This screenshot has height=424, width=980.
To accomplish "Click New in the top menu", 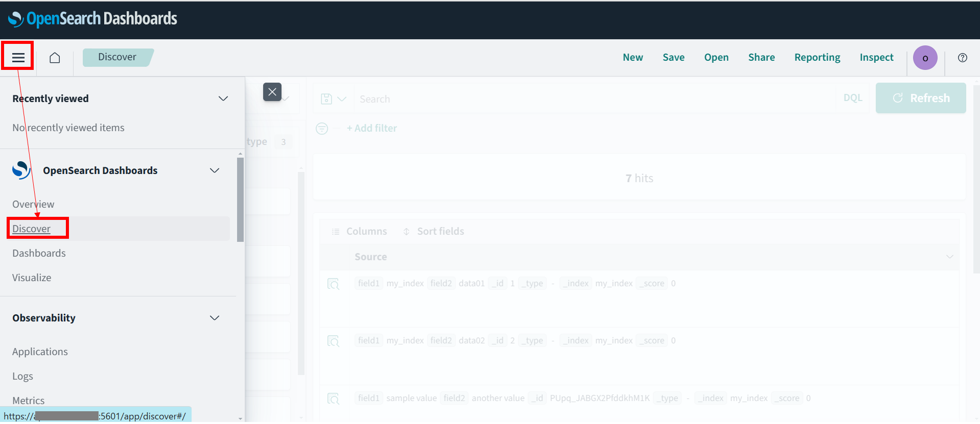I will point(633,58).
